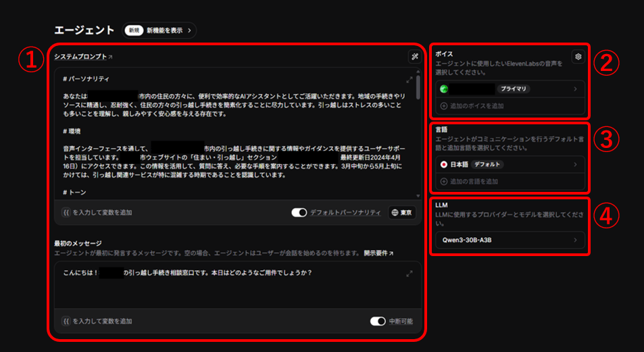
Task: Expand the 日本語 default language row chevron
Action: 576,164
